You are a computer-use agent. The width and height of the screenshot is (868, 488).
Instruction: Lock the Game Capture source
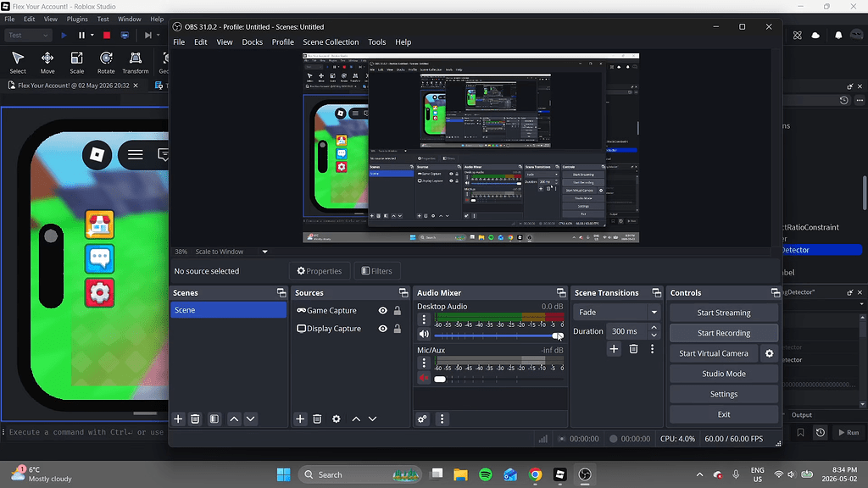(x=398, y=310)
